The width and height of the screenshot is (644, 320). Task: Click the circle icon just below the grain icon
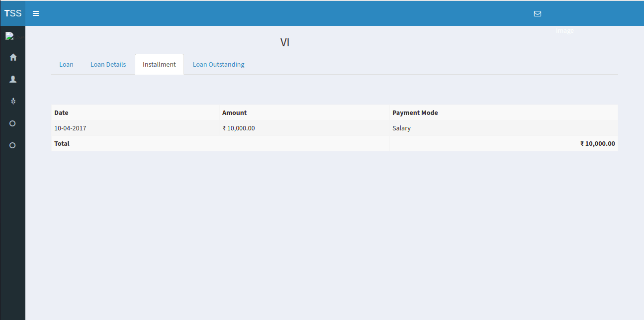tap(13, 123)
